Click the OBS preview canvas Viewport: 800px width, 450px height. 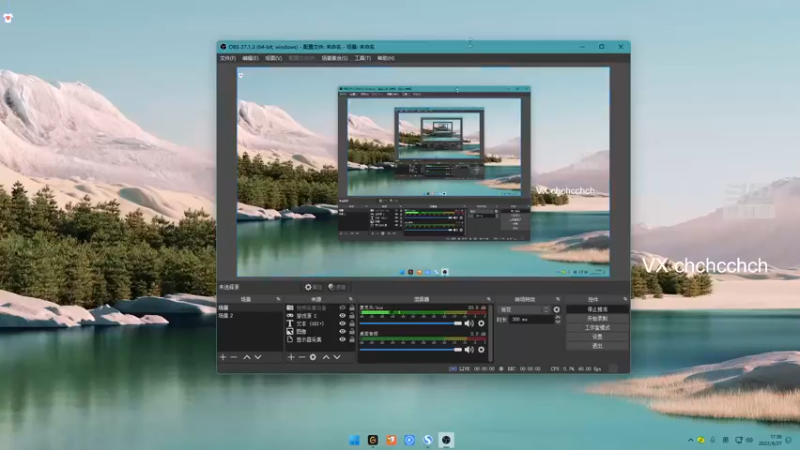[x=423, y=172]
